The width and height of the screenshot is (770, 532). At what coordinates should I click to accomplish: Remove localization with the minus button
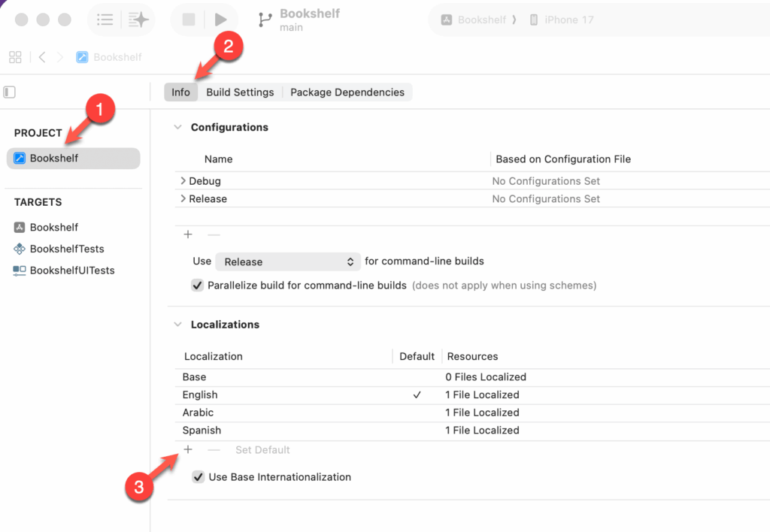pyautogui.click(x=214, y=449)
